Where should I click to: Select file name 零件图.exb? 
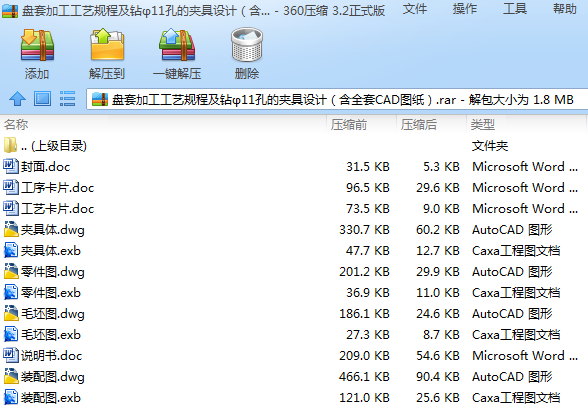tap(51, 292)
